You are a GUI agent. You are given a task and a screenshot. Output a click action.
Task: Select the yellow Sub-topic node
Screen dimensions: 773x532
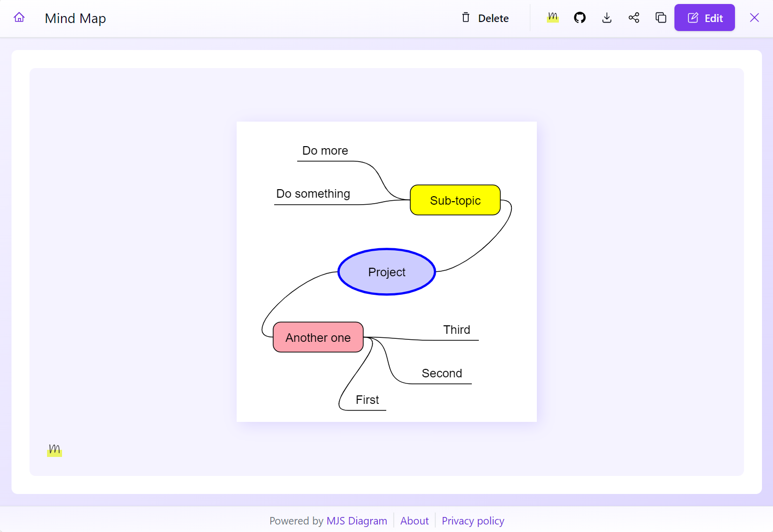click(455, 200)
